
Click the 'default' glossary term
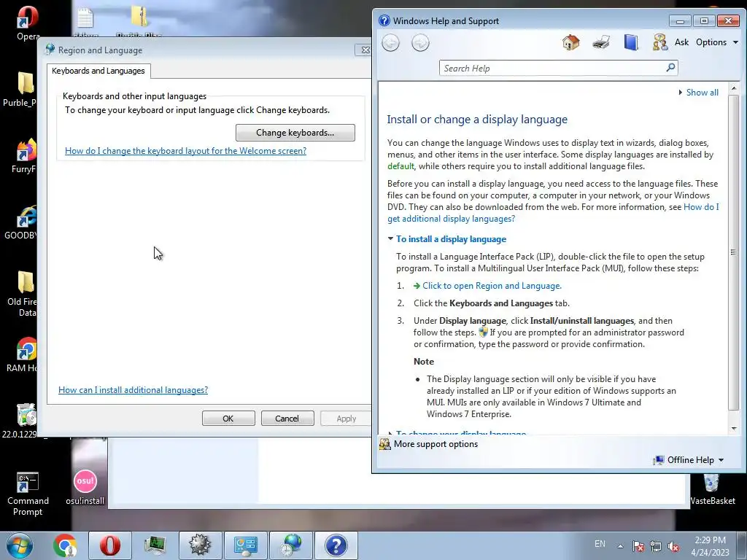pyautogui.click(x=400, y=166)
